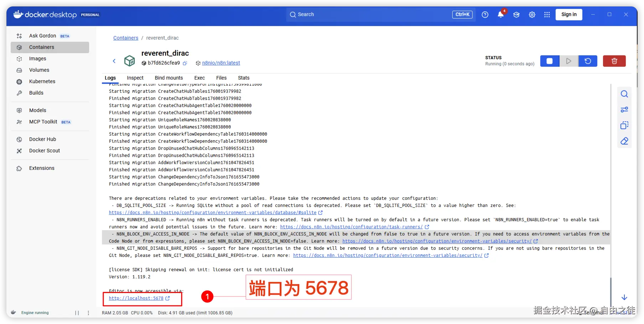
Task: Open the log display options icon
Action: pyautogui.click(x=624, y=110)
